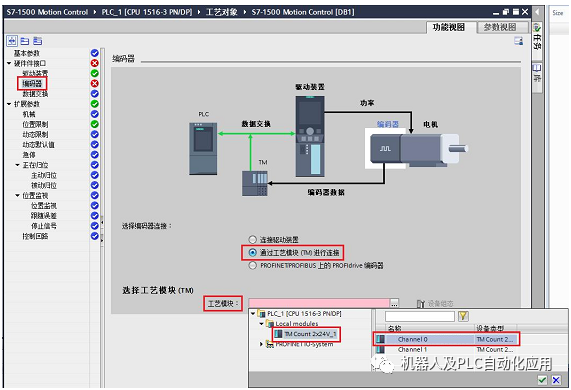Select 基本参数 in the navigation tree
571x390 pixels.
[27, 53]
